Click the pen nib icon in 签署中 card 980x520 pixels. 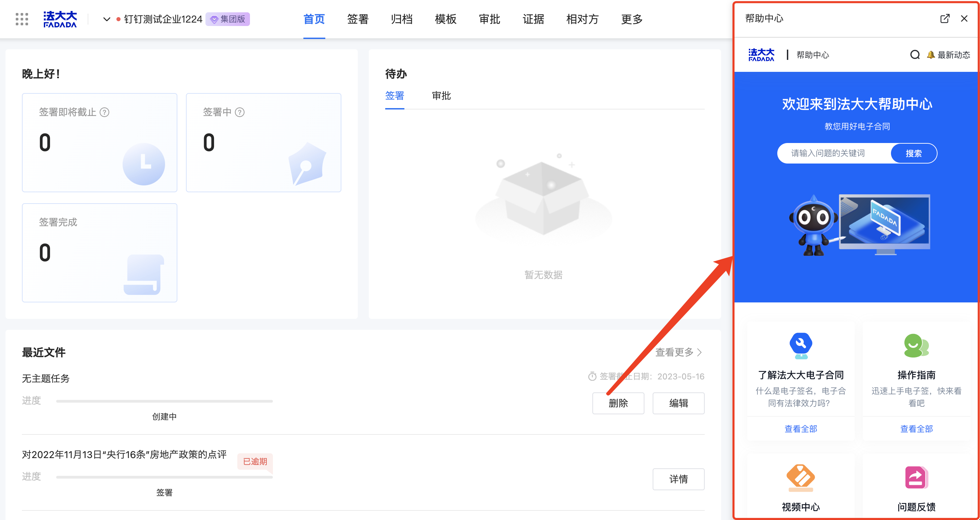(307, 164)
